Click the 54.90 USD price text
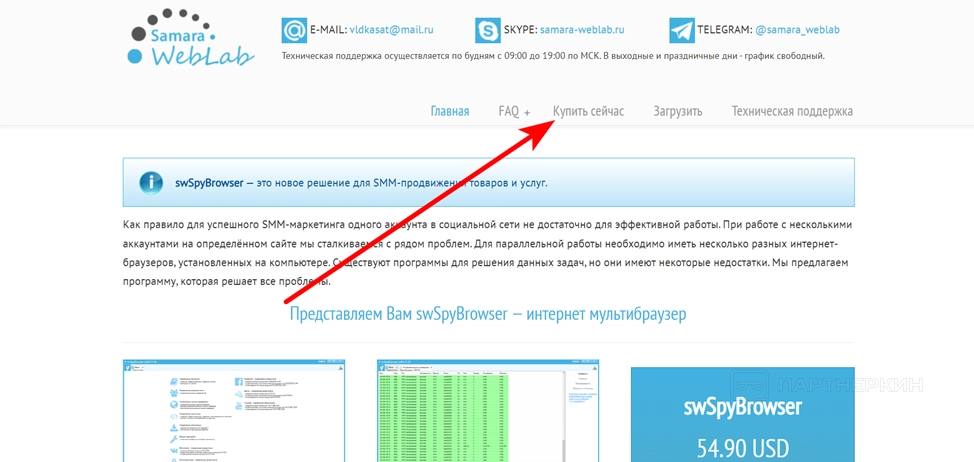 point(742,447)
